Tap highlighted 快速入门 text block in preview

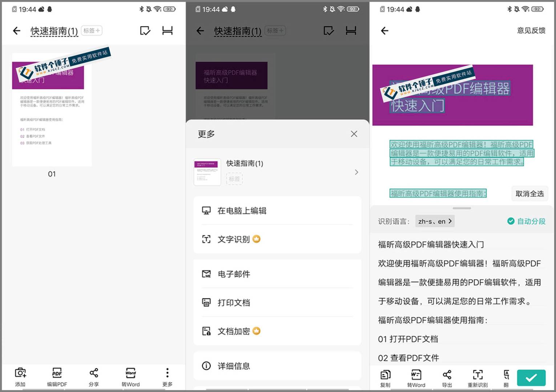point(418,106)
